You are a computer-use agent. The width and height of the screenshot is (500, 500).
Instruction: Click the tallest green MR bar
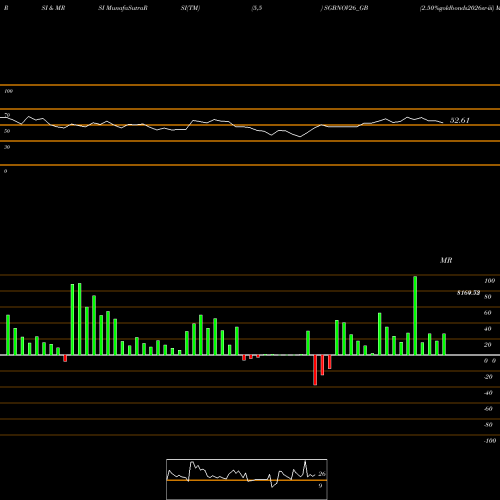pyautogui.click(x=415, y=315)
